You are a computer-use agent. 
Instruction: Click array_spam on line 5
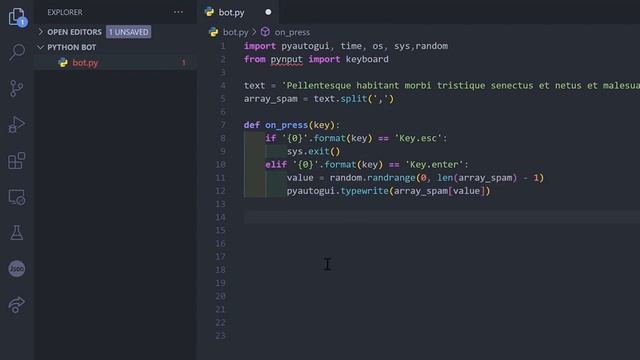271,99
